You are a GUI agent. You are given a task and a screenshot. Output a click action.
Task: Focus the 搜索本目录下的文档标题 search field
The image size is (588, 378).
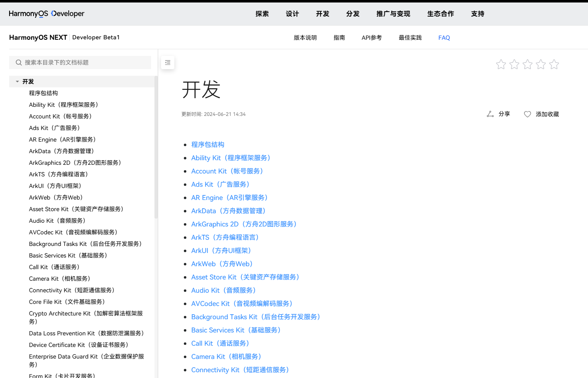(x=80, y=63)
